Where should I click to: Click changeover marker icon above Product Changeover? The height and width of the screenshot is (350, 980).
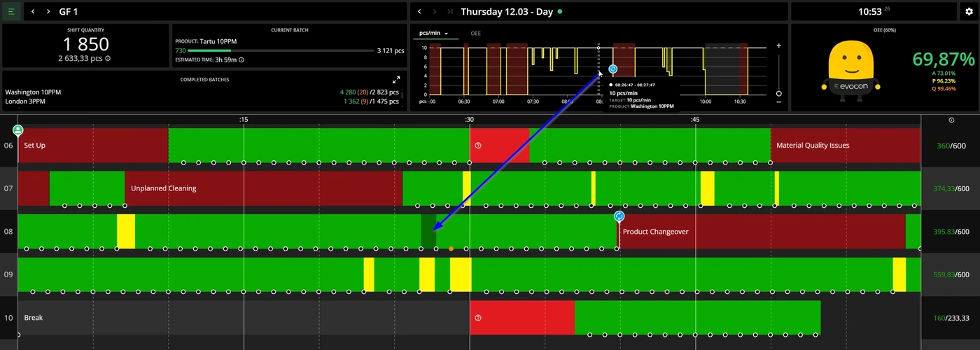619,216
